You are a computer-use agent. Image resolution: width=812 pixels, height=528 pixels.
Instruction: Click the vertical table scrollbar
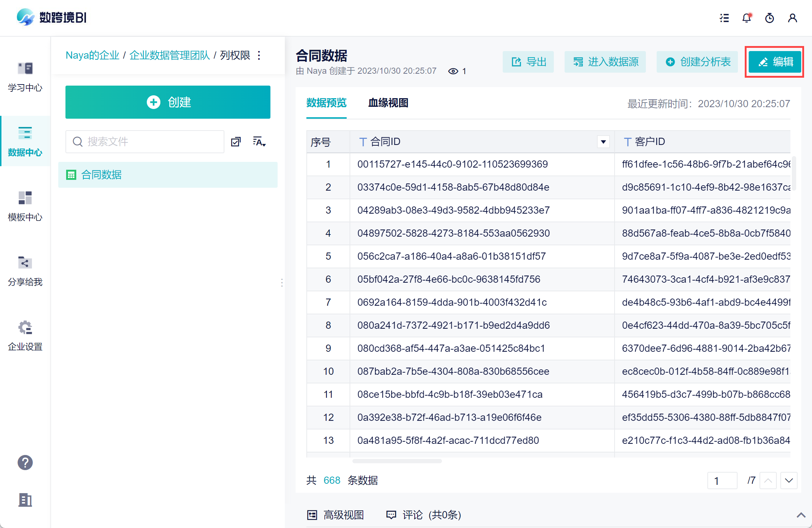point(794,174)
